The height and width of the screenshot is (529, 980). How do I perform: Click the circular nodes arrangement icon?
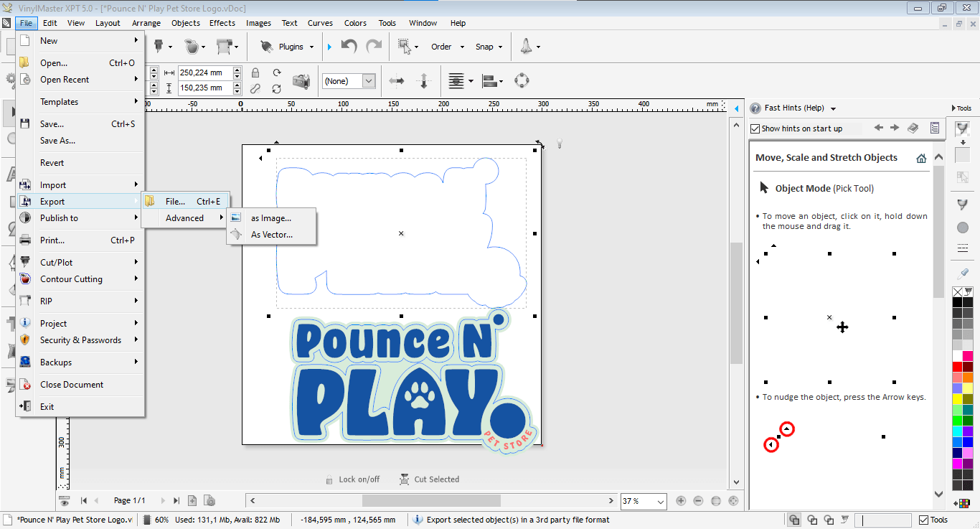(522, 80)
